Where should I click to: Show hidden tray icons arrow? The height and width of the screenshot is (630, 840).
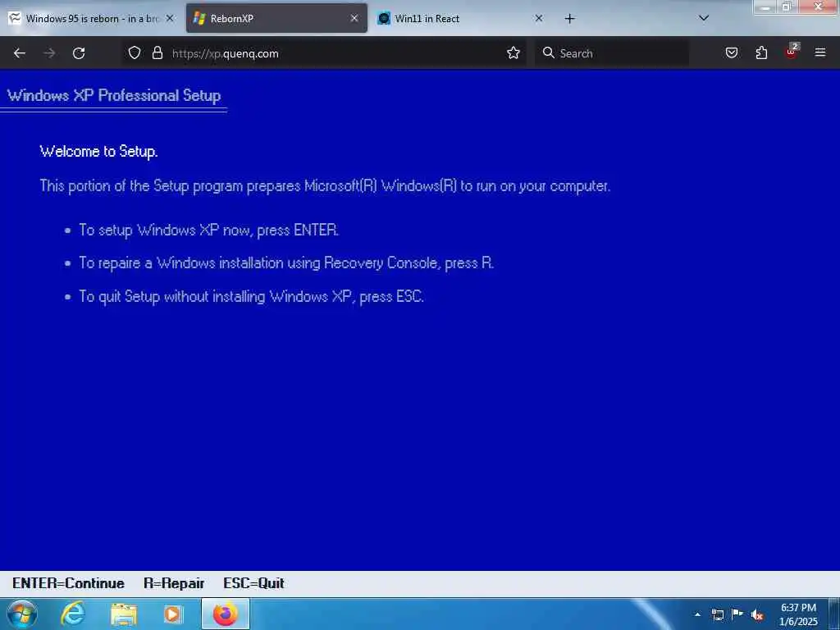tap(697, 614)
